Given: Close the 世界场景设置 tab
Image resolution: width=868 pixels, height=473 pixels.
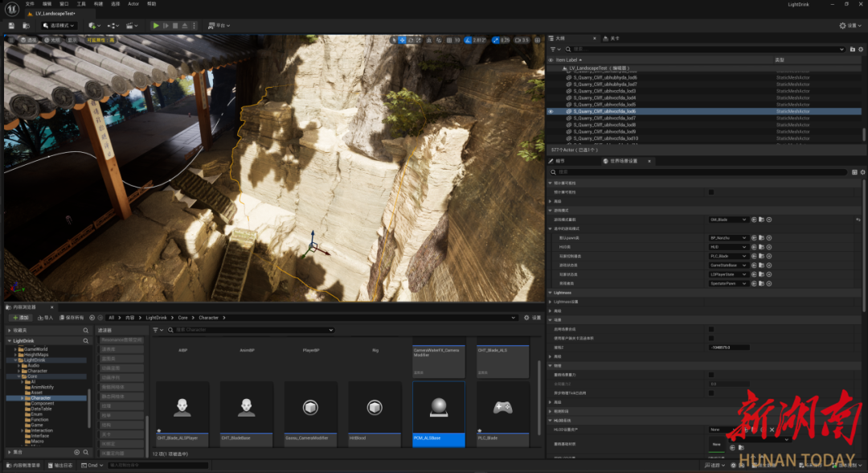Looking at the screenshot, I should tap(649, 161).
